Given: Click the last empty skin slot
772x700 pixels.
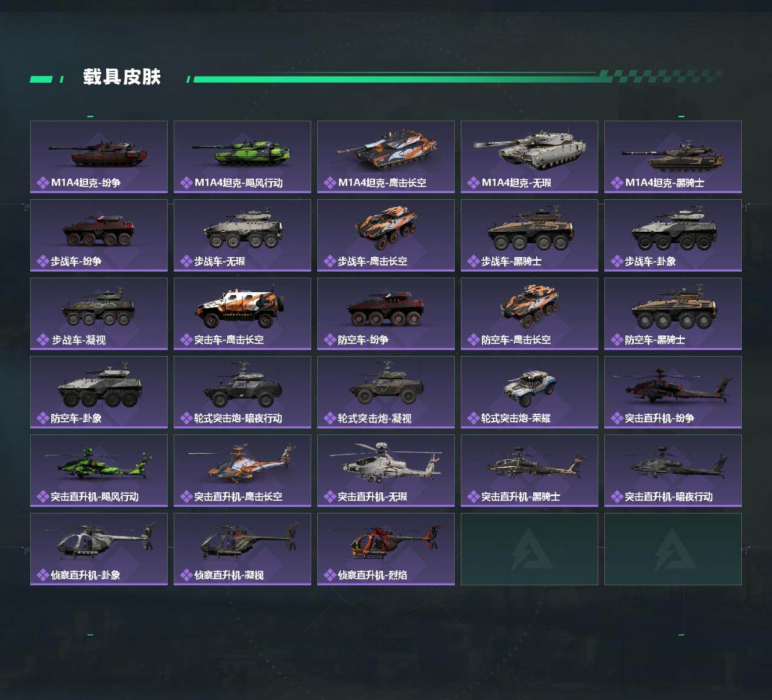Looking at the screenshot, I should pos(673,549).
